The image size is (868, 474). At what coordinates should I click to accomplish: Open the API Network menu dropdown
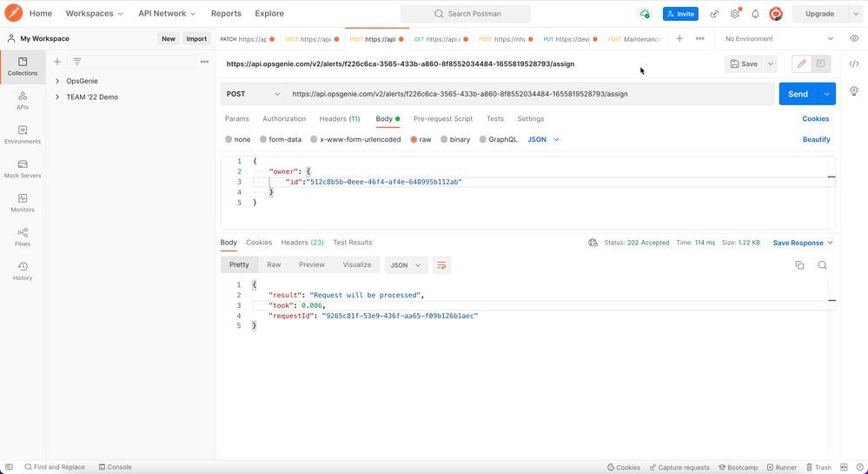coord(167,13)
